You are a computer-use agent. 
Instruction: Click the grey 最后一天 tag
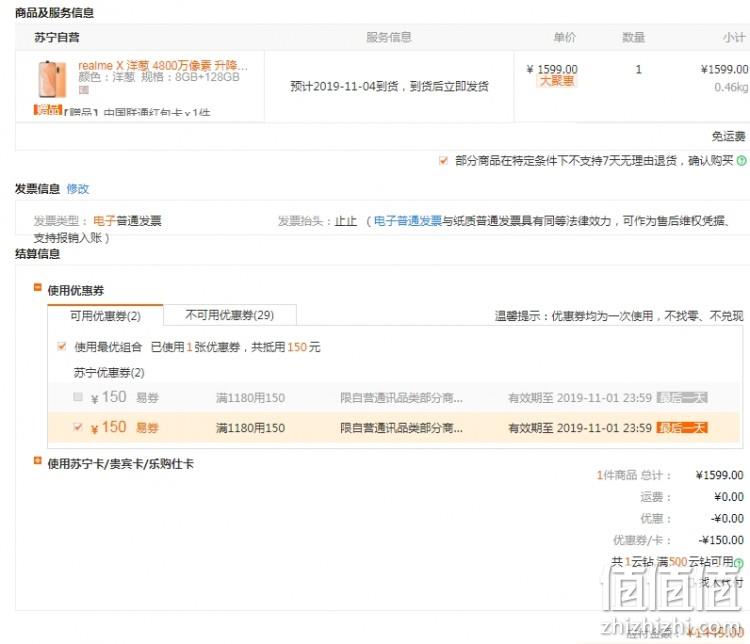pyautogui.click(x=682, y=398)
